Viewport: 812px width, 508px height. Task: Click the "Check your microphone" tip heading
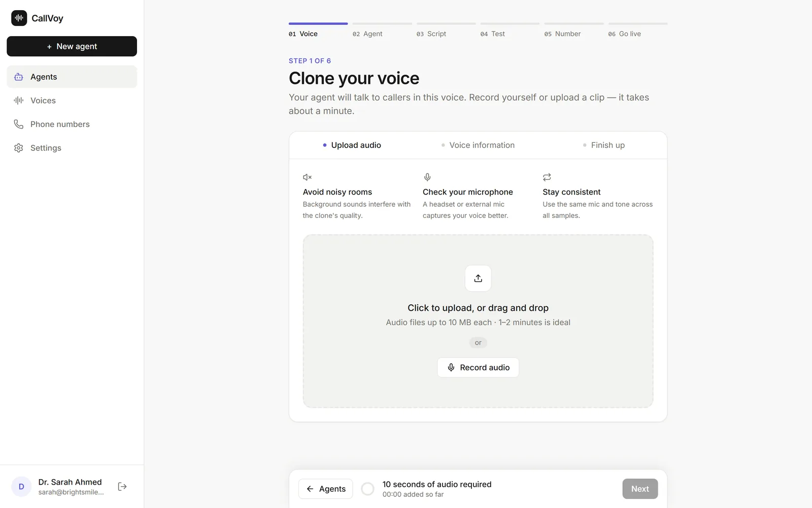pyautogui.click(x=468, y=192)
